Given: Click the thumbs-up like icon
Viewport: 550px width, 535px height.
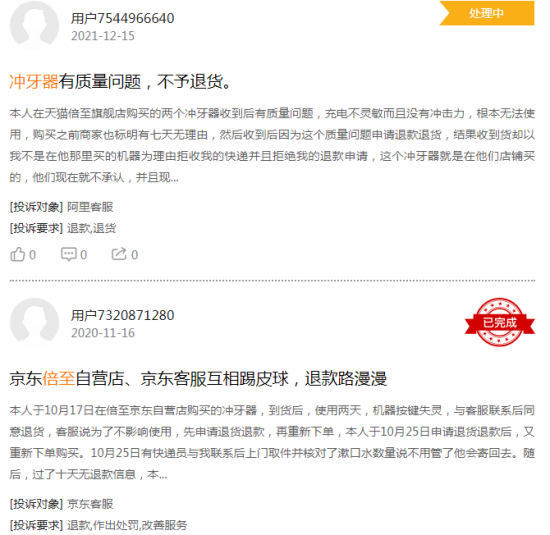Looking at the screenshot, I should pos(17,254).
